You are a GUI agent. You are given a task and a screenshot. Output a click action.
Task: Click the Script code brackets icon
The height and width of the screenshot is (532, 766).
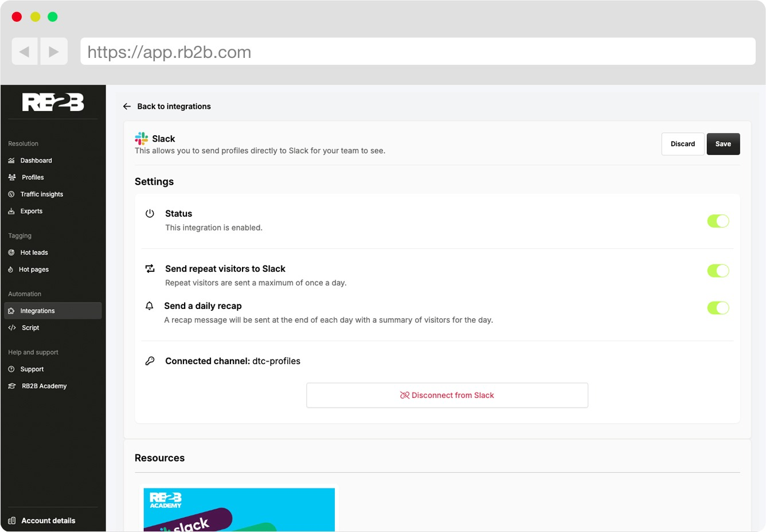pyautogui.click(x=12, y=328)
